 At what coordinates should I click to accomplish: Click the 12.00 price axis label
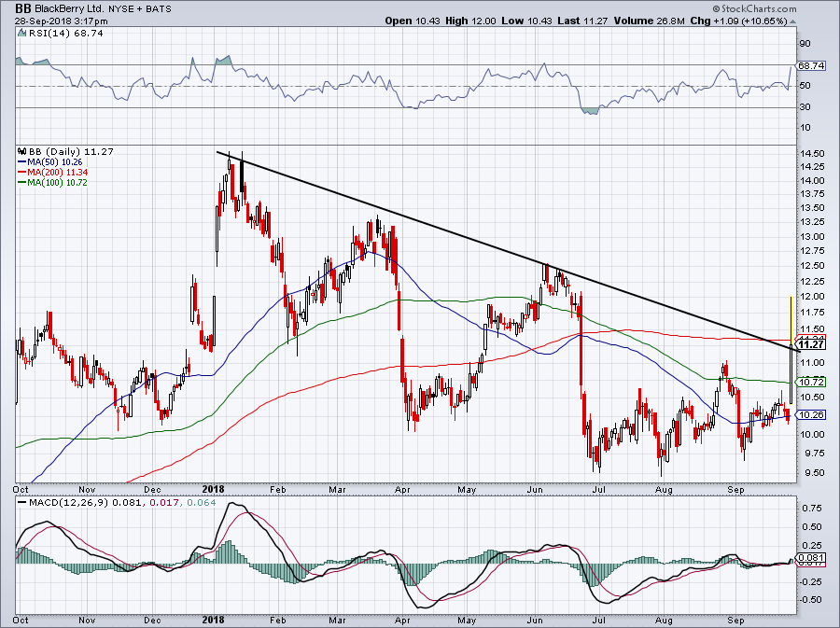point(811,297)
